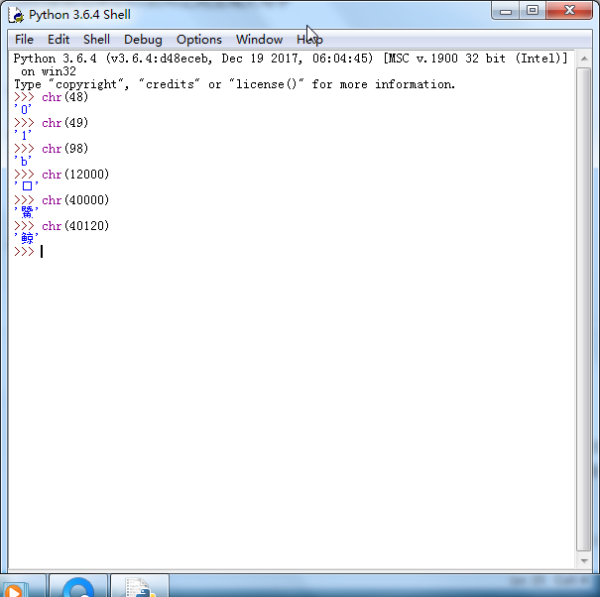Select the Python file taskbar icon

click(140, 587)
